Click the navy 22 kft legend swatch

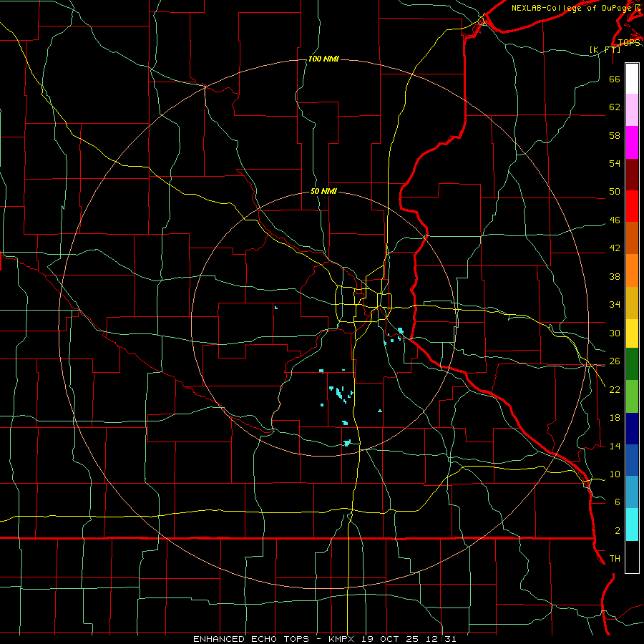[x=632, y=429]
